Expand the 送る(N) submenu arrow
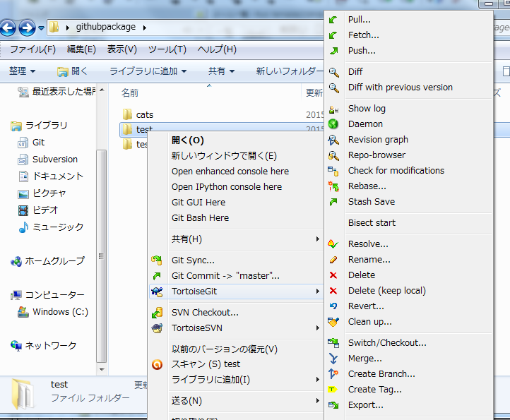 (x=317, y=401)
